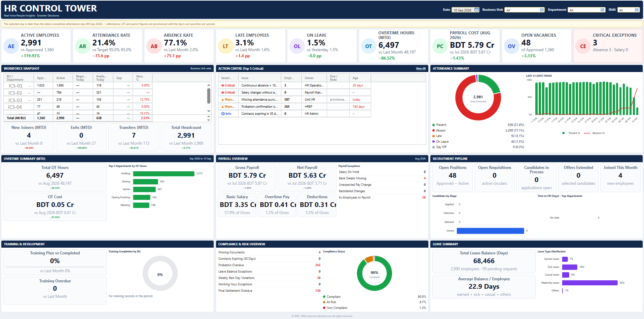Open the Department list picker icon
This screenshot has height=319, width=644.
tap(603, 10)
